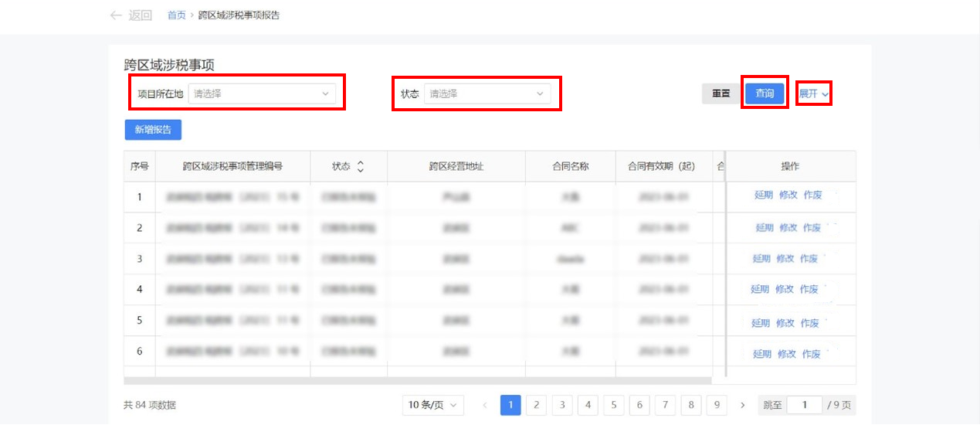980x425 pixels.
Task: Open the 状态 filter dropdown
Action: point(487,93)
